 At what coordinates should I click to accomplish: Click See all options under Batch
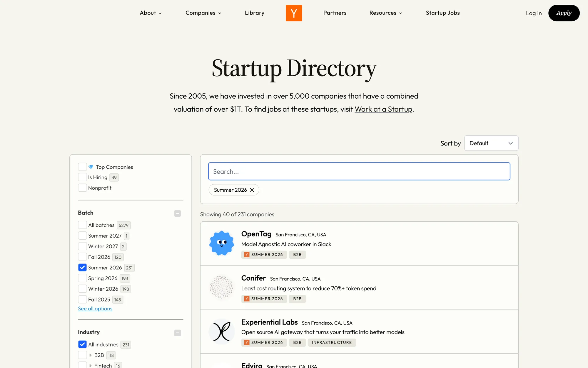coord(95,309)
